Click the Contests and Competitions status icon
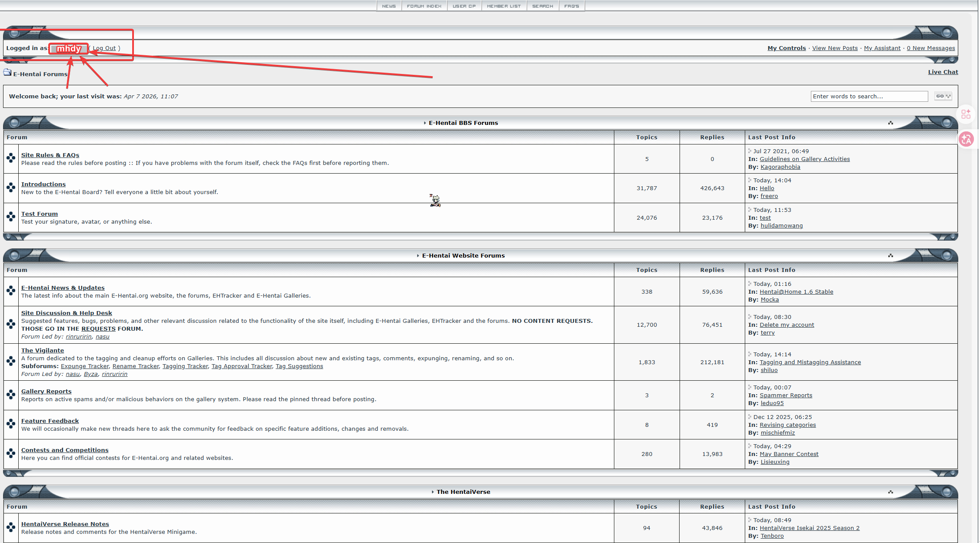 [x=11, y=453]
